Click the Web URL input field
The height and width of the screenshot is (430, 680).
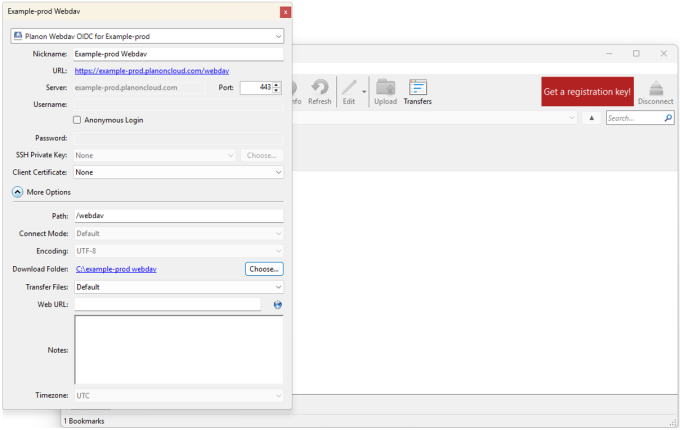(167, 304)
